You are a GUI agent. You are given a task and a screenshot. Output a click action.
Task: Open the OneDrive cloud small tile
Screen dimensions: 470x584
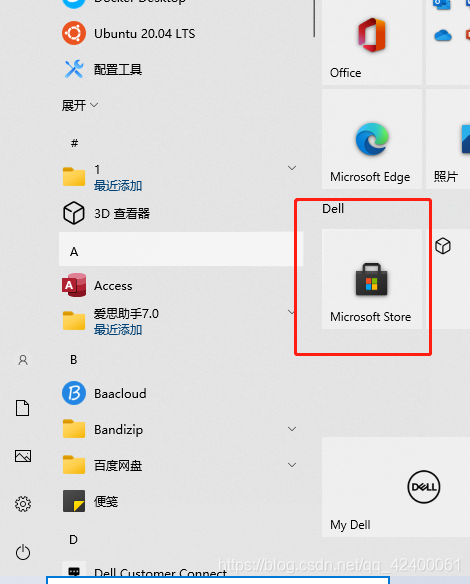point(443,36)
